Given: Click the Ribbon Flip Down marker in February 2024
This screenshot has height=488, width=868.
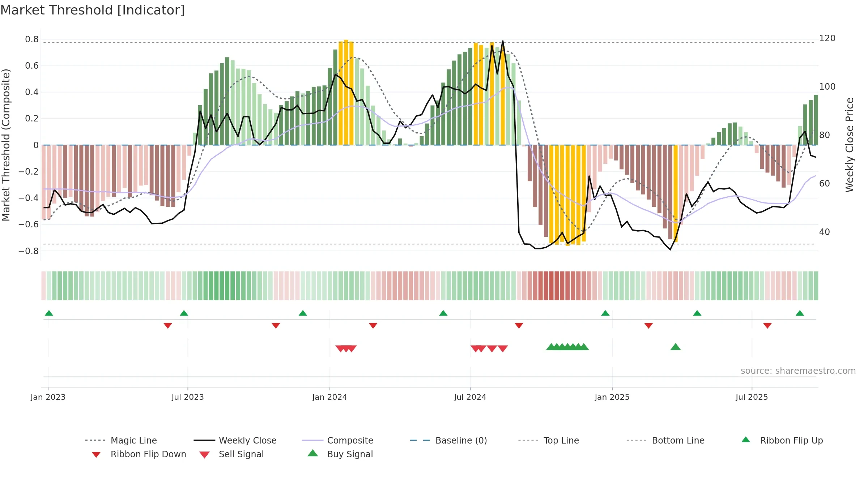Looking at the screenshot, I should pos(373,326).
